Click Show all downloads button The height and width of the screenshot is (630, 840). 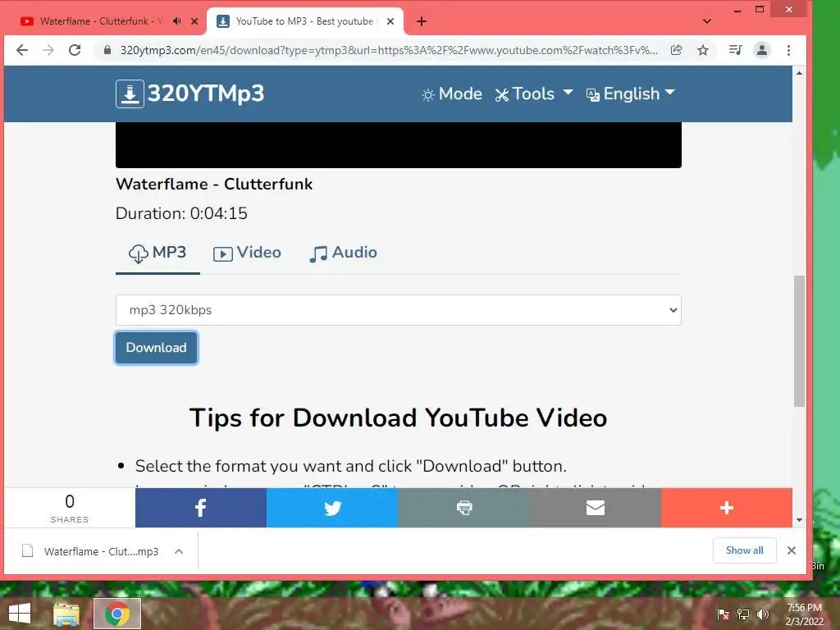point(744,550)
